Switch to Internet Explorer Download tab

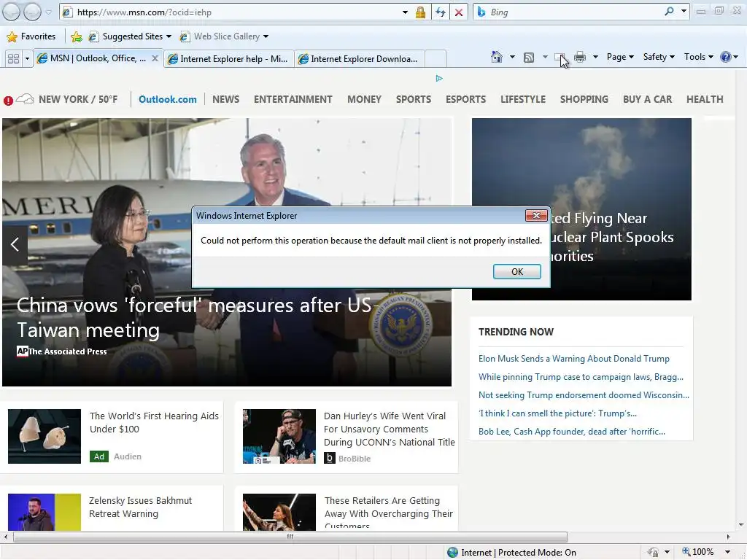click(x=359, y=59)
